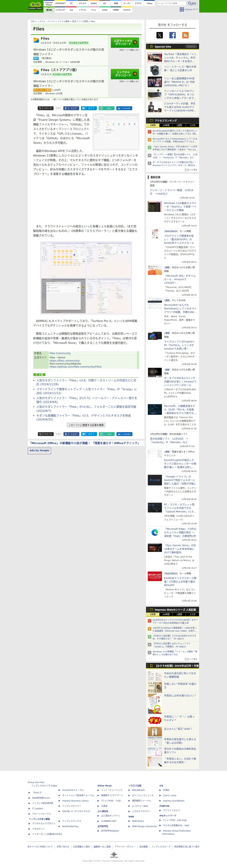
Task: Open SmartGridフォーラム group site link
Action: click(73, 790)
